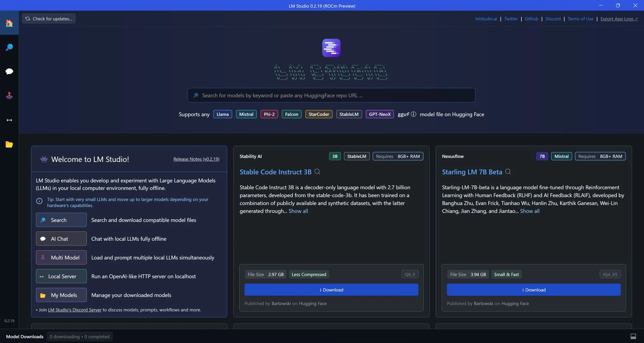Select the Llama architecture tag

coord(223,114)
